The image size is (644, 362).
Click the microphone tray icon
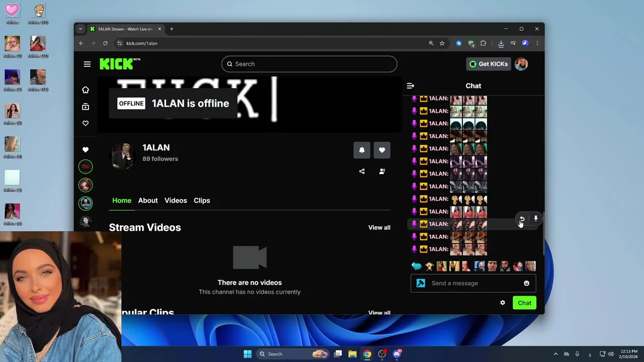coord(577,354)
